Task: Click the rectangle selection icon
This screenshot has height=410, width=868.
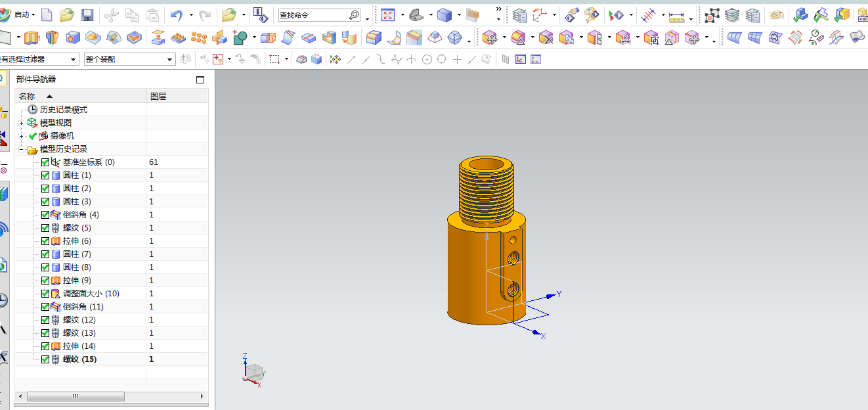Action: point(274,60)
